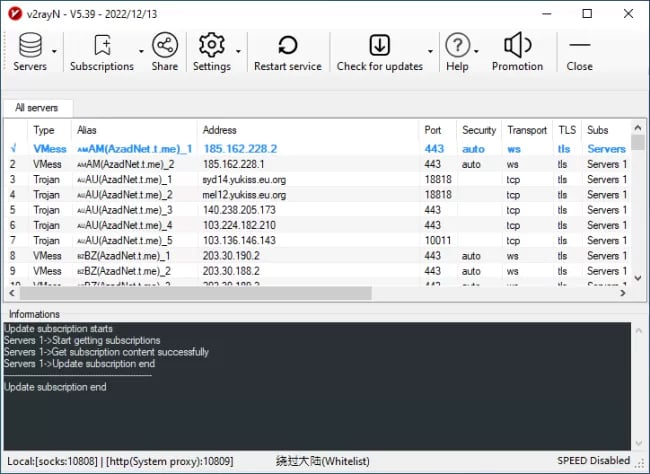Click the Local socks:10808 status text
Image resolution: width=650 pixels, height=474 pixels.
click(52, 461)
